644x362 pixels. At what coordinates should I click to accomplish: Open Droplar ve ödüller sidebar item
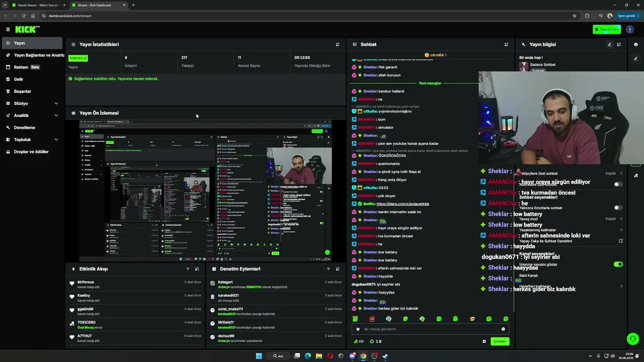coord(33,152)
